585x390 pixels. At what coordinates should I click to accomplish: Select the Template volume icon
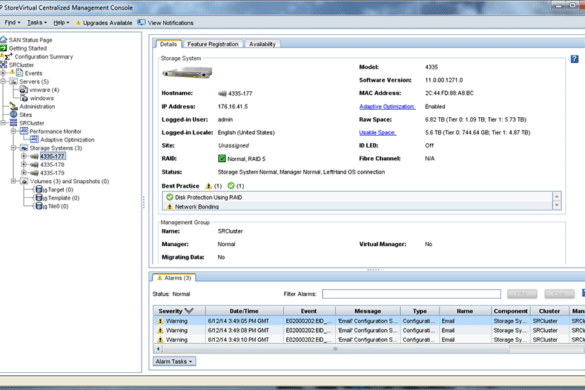(39, 198)
